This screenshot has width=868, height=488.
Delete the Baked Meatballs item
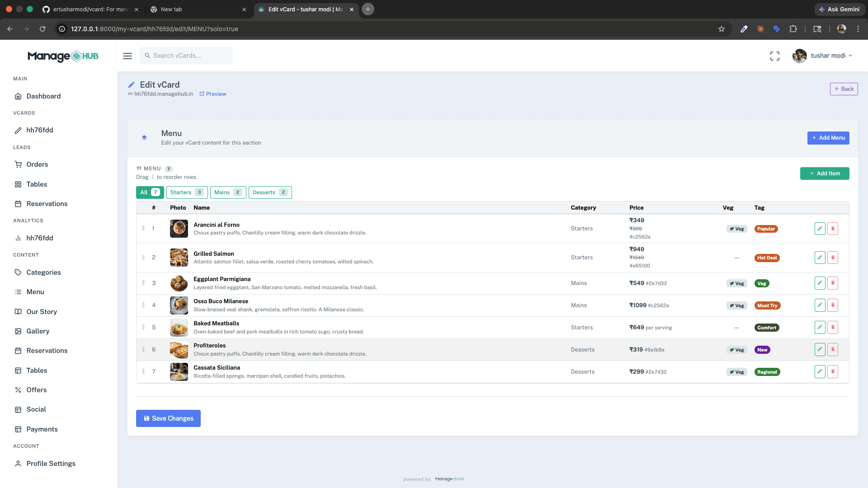pyautogui.click(x=833, y=328)
